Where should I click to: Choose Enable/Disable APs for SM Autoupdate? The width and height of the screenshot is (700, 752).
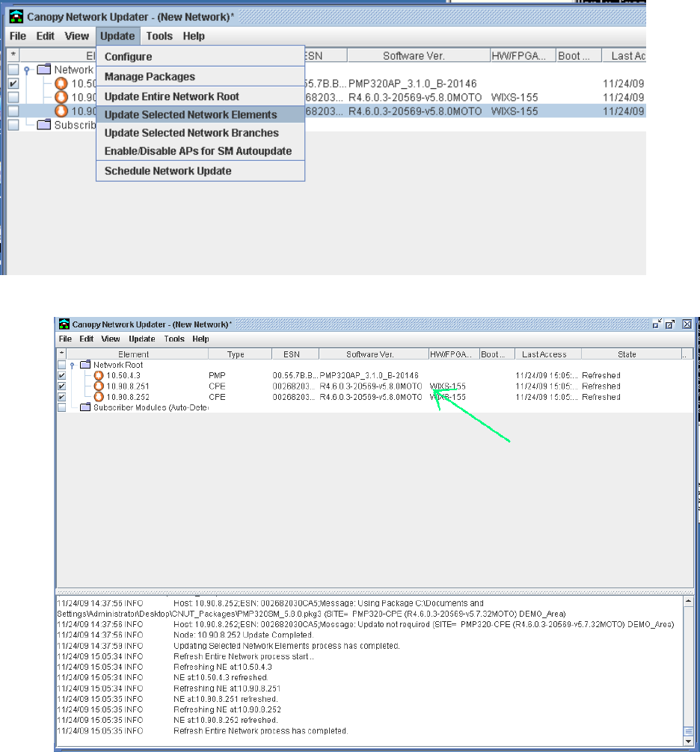point(200,151)
